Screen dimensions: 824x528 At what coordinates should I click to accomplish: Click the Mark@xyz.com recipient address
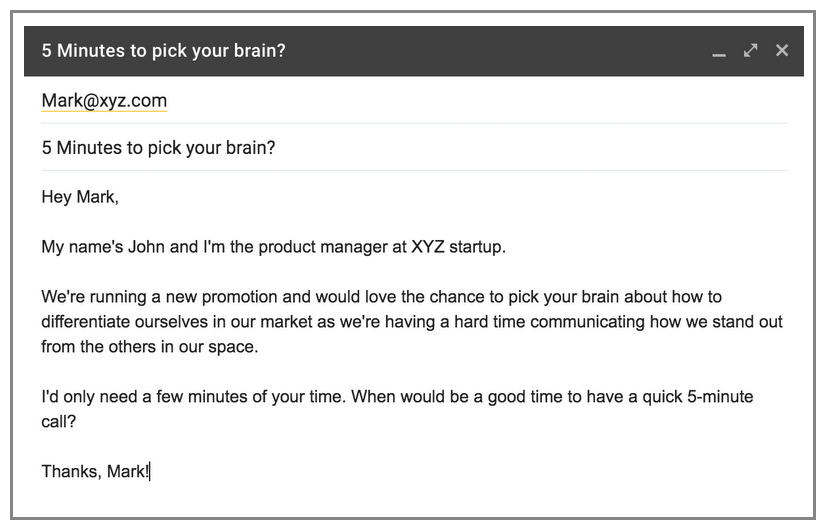point(104,101)
